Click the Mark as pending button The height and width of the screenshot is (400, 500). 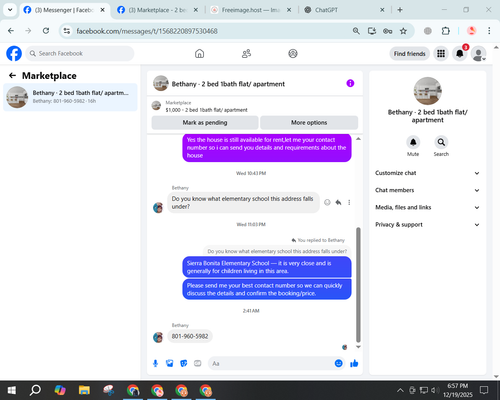[205, 123]
